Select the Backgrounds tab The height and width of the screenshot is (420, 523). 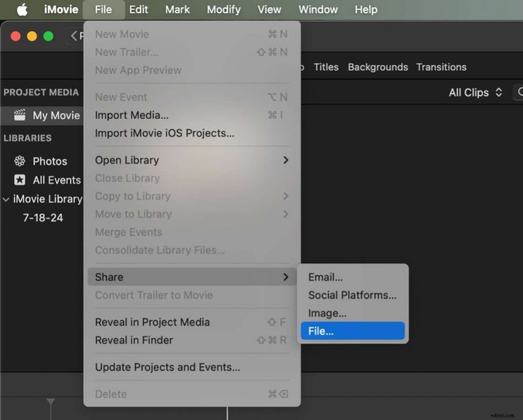tap(378, 67)
